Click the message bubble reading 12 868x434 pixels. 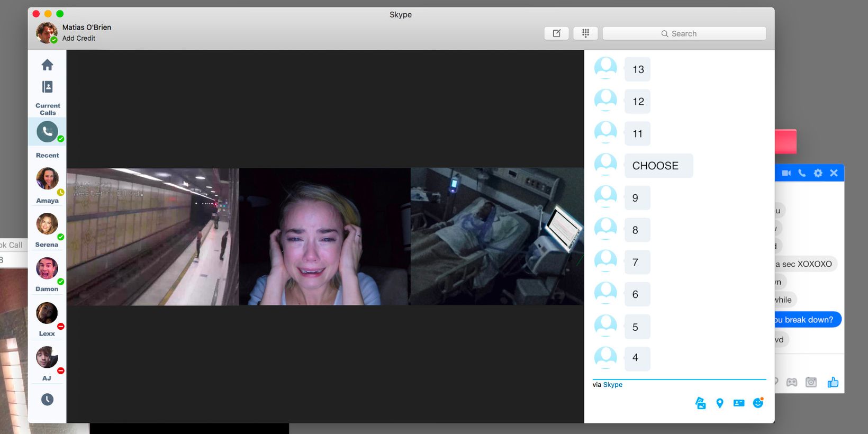point(637,102)
